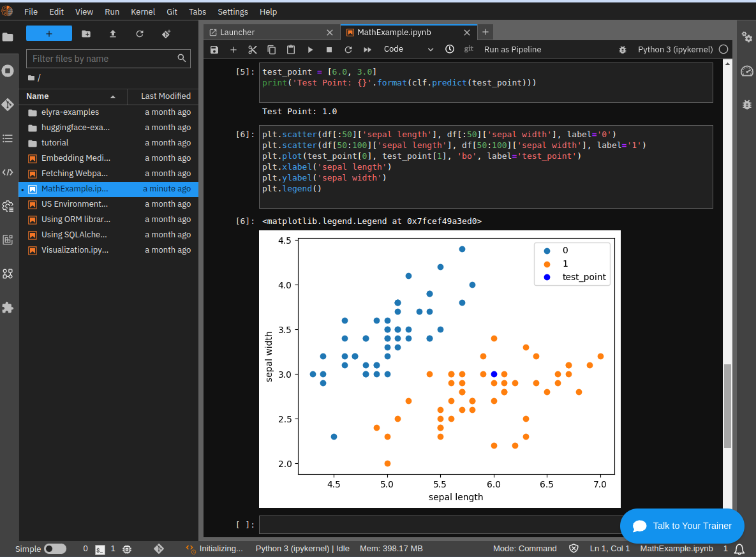This screenshot has width=756, height=557.
Task: Click the Git clone repository icon
Action: [x=167, y=34]
